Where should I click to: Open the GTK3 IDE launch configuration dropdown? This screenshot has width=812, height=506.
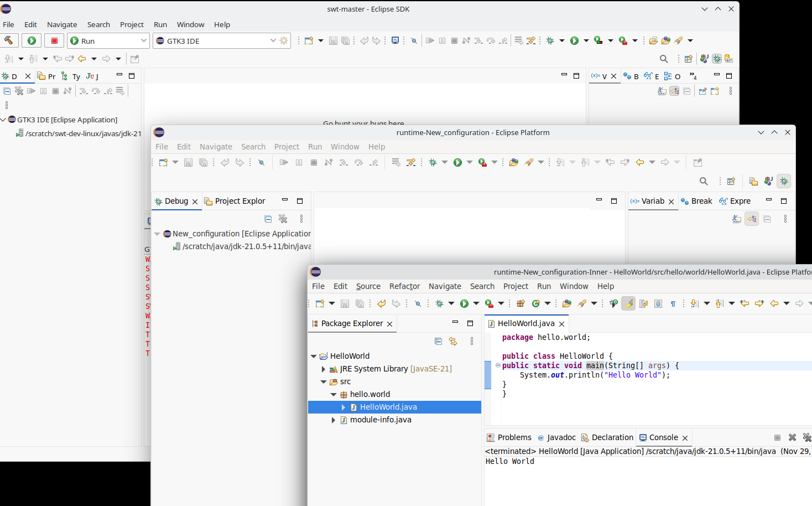pos(273,40)
